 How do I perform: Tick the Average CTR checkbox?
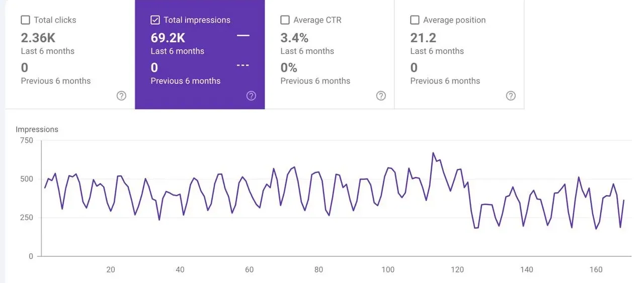coord(285,20)
